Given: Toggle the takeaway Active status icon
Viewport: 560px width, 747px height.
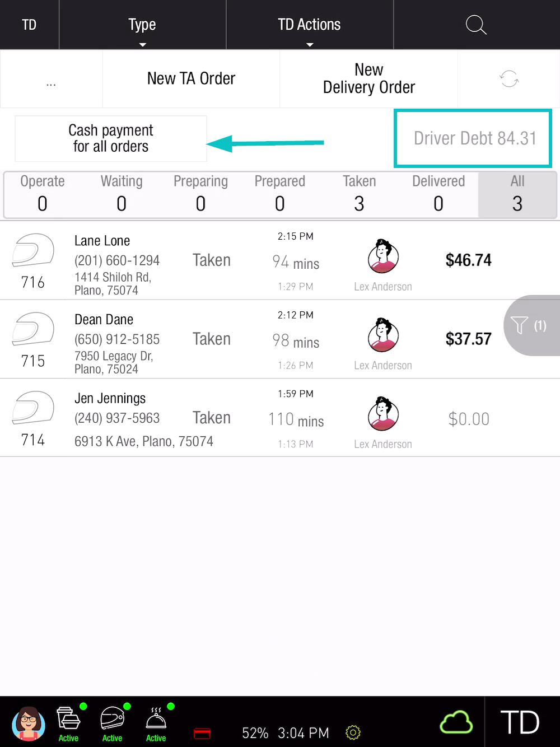Looking at the screenshot, I should (x=69, y=723).
